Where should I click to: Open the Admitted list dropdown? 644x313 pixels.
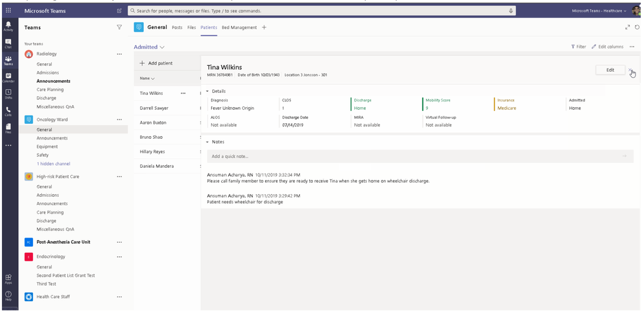pos(149,47)
